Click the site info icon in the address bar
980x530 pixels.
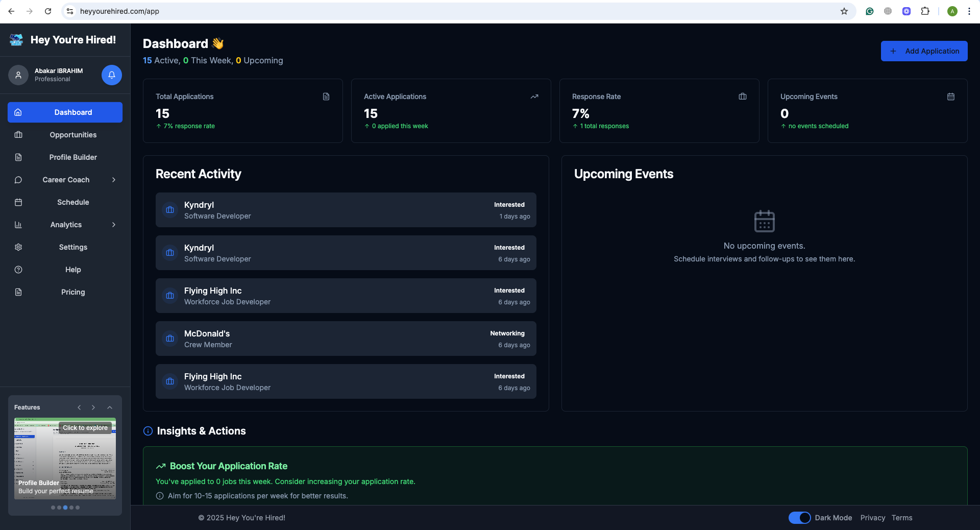pyautogui.click(x=70, y=11)
